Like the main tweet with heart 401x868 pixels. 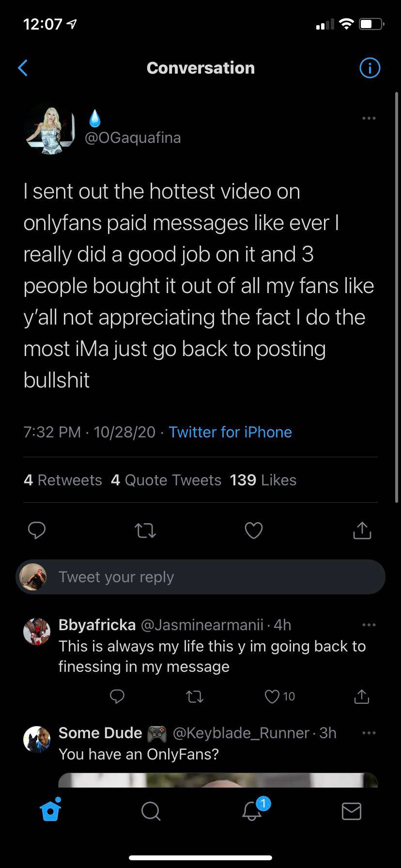[x=254, y=531]
